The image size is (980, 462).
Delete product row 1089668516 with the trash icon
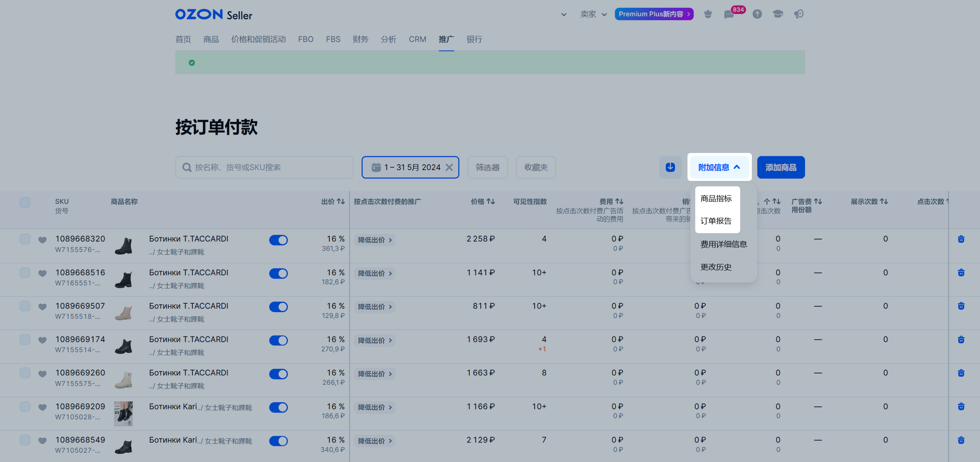(961, 273)
